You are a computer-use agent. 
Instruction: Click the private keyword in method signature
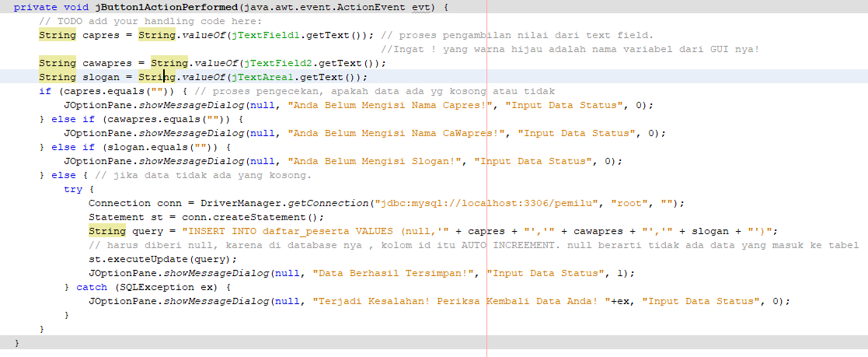[34, 7]
